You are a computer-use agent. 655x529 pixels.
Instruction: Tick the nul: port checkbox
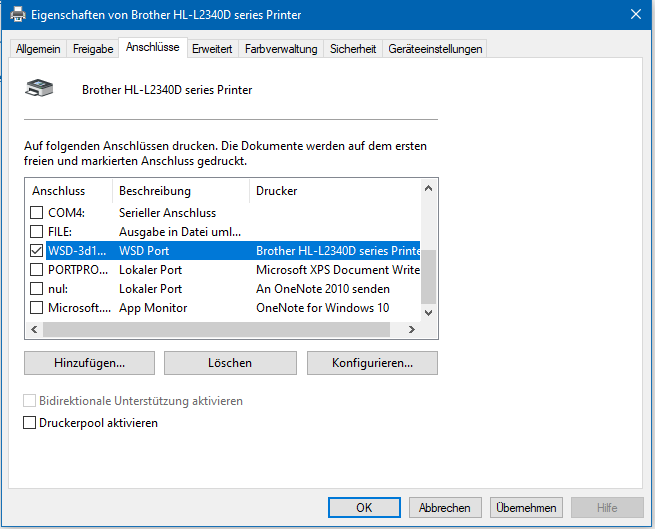36,289
